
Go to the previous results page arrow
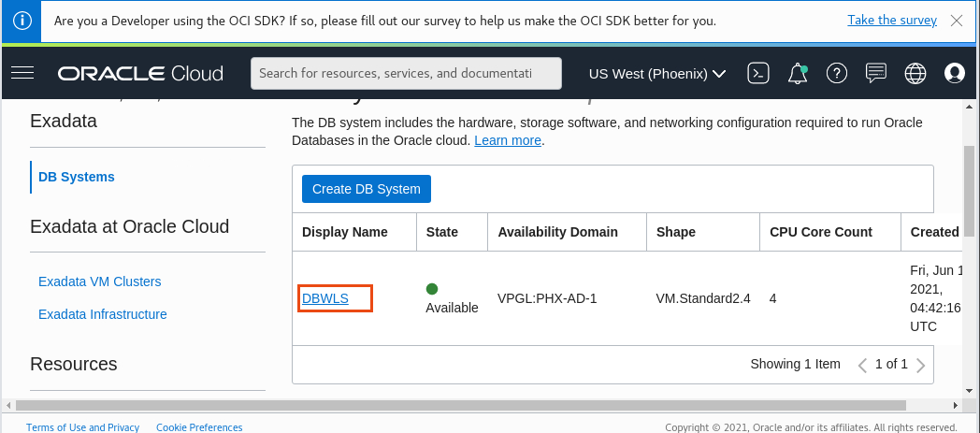[862, 365]
